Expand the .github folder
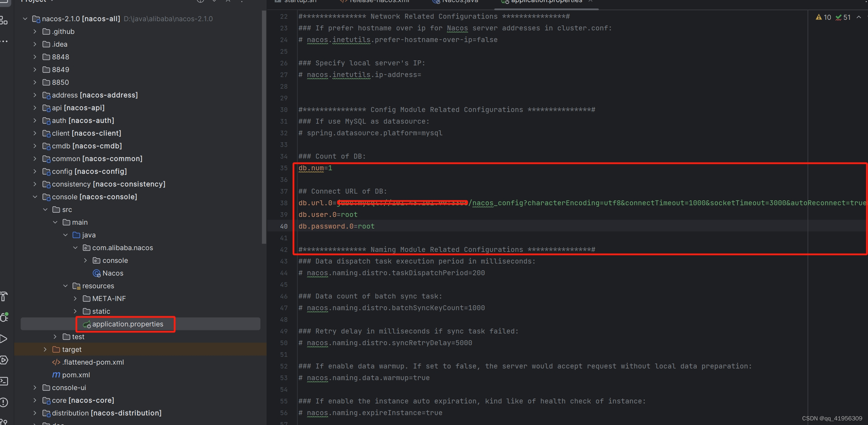The width and height of the screenshot is (868, 425). click(x=35, y=31)
